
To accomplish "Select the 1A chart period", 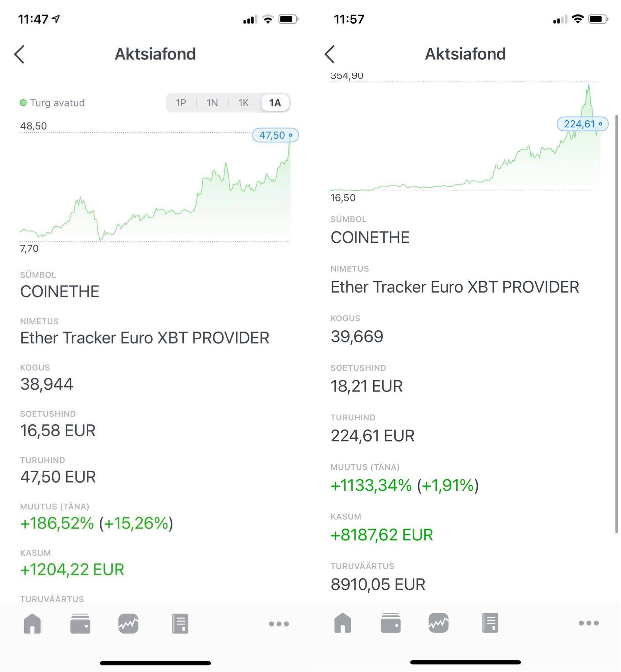I will [x=275, y=103].
